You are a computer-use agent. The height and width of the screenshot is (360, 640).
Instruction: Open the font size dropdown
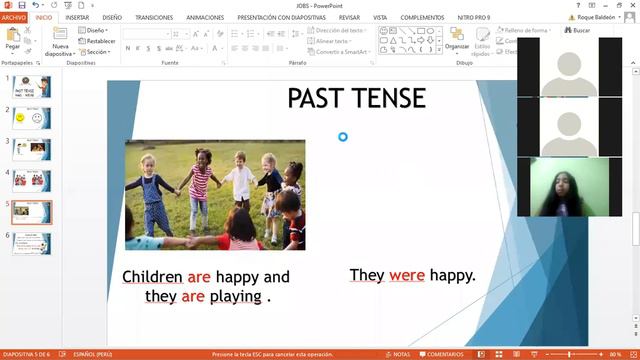tap(187, 34)
